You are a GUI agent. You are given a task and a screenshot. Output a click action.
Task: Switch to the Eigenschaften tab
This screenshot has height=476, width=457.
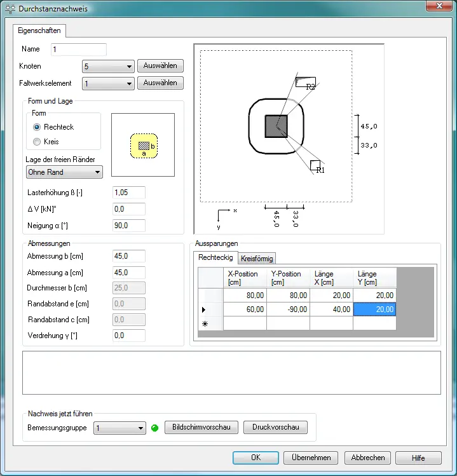[x=39, y=31]
